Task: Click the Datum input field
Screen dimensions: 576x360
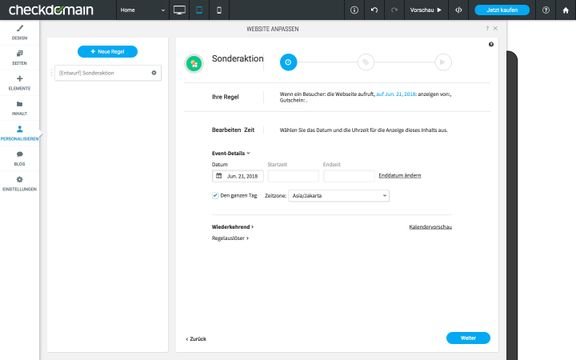Action: pos(238,176)
